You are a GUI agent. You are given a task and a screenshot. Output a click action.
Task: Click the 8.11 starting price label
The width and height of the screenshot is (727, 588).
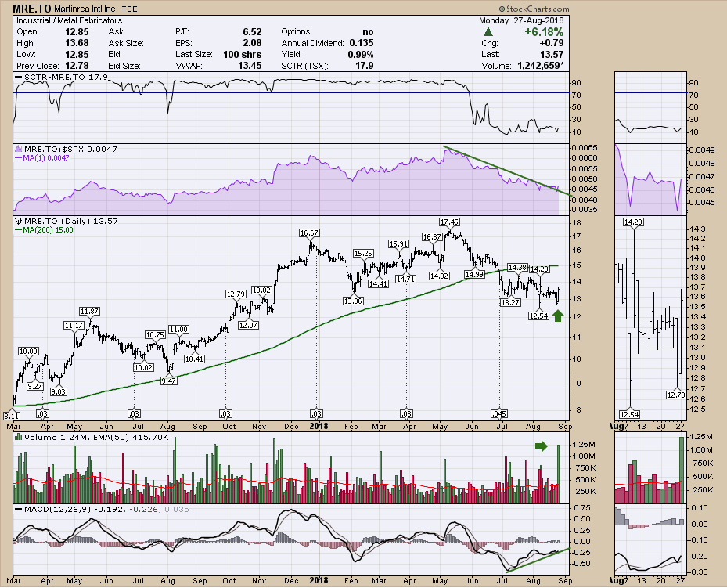(x=12, y=415)
